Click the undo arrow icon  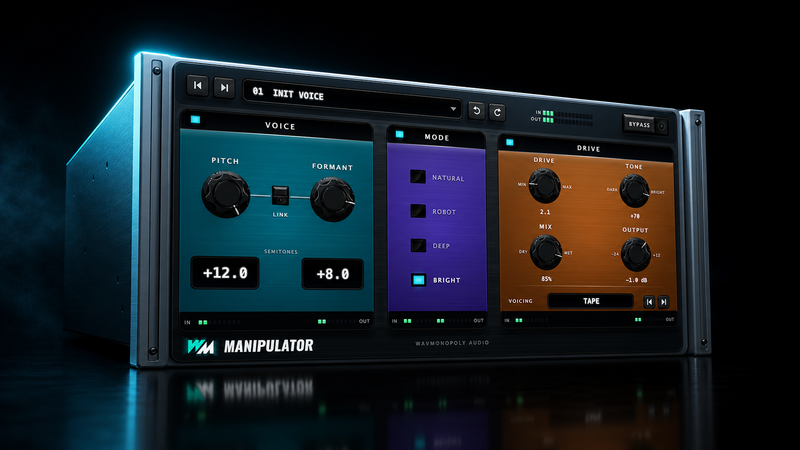[477, 110]
